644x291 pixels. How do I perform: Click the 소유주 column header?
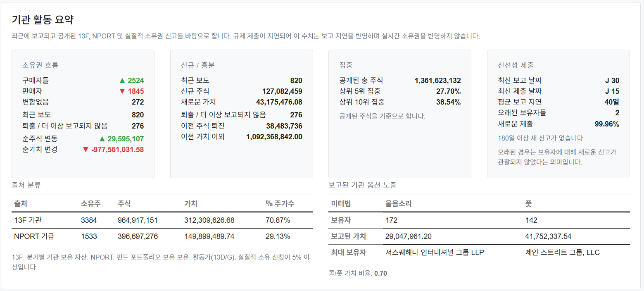91,203
